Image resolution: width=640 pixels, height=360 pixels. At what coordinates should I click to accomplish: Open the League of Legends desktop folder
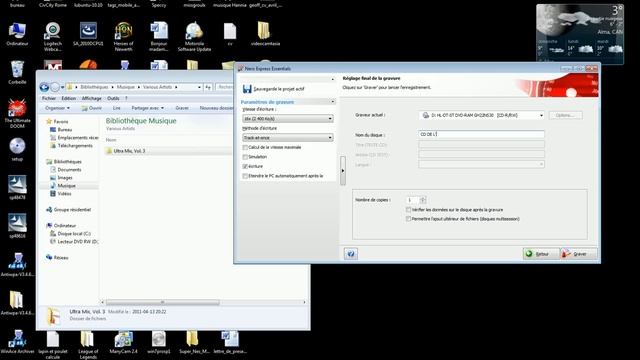pyautogui.click(x=88, y=345)
